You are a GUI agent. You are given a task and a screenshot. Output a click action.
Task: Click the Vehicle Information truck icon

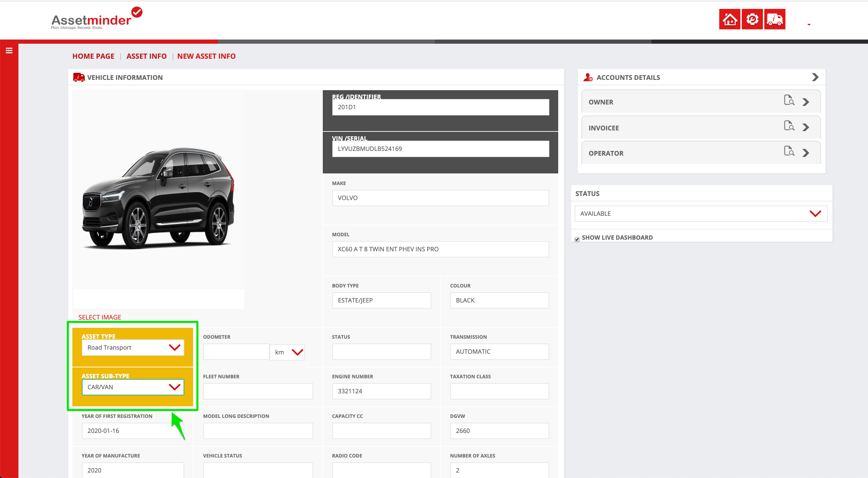79,77
